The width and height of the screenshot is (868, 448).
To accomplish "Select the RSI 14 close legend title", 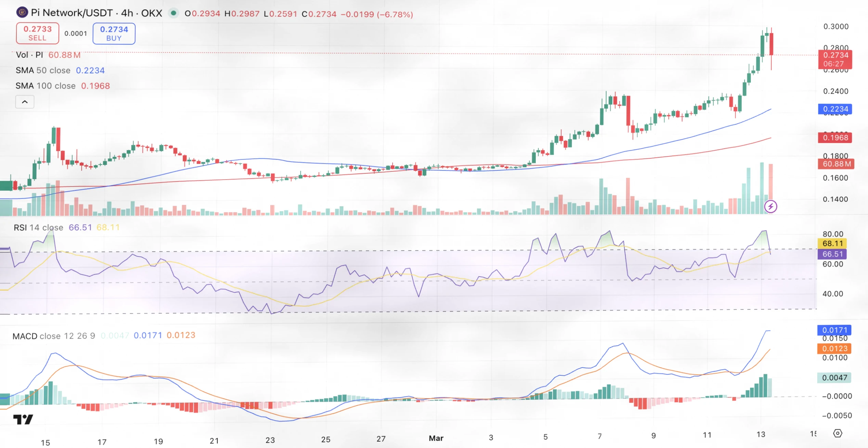I will click(x=38, y=227).
